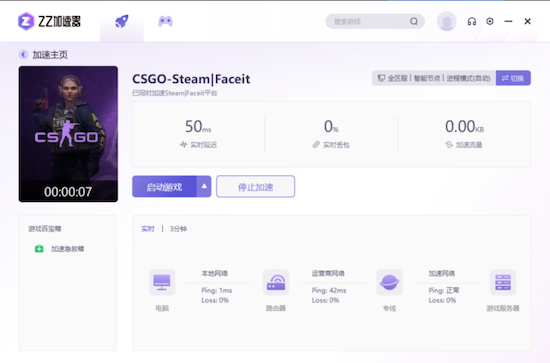Click the 进程模式(自动) mode label

[x=468, y=78]
